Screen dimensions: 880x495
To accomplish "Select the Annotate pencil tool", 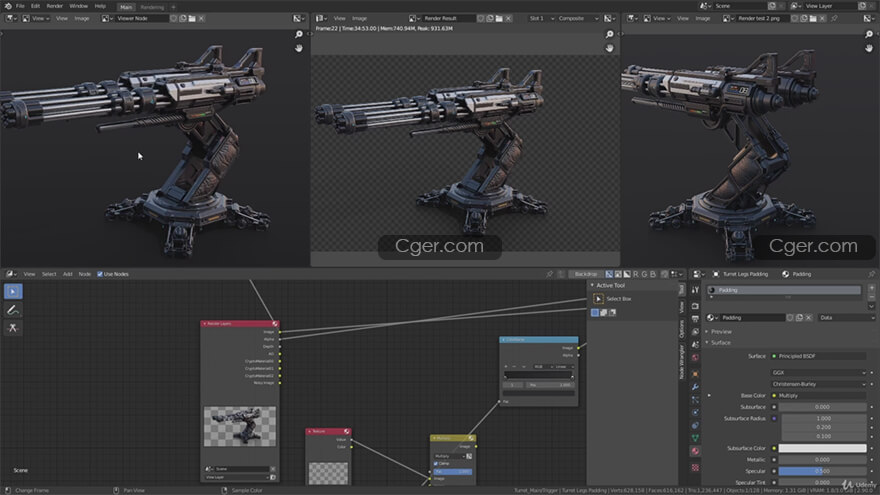I will pyautogui.click(x=13, y=310).
